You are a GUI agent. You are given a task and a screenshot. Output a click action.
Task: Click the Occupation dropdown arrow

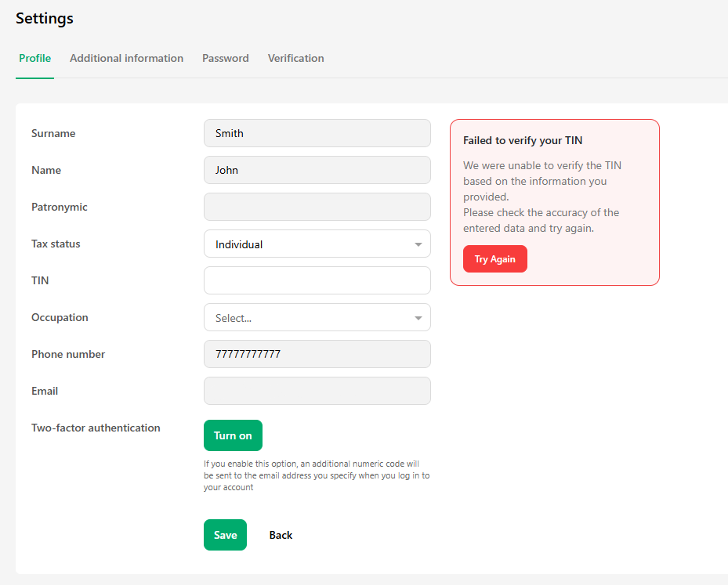pyautogui.click(x=418, y=318)
